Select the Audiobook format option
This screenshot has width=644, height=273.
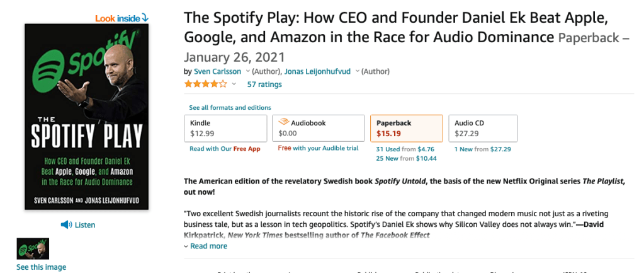pos(319,128)
